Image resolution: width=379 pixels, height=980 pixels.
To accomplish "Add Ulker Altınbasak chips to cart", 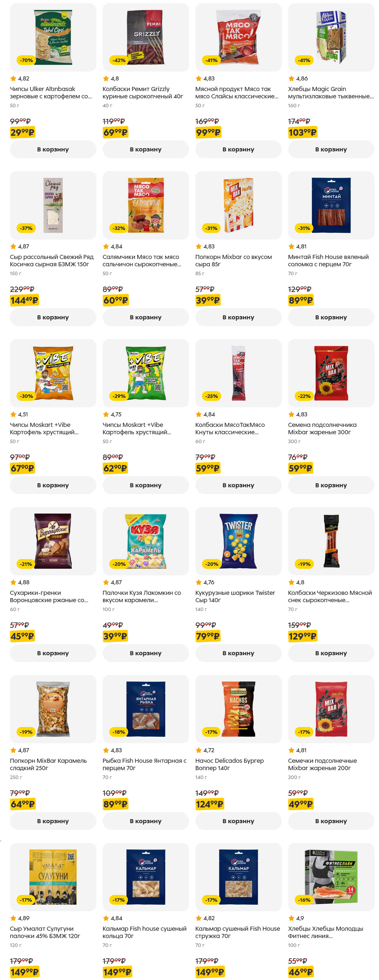I will point(53,150).
